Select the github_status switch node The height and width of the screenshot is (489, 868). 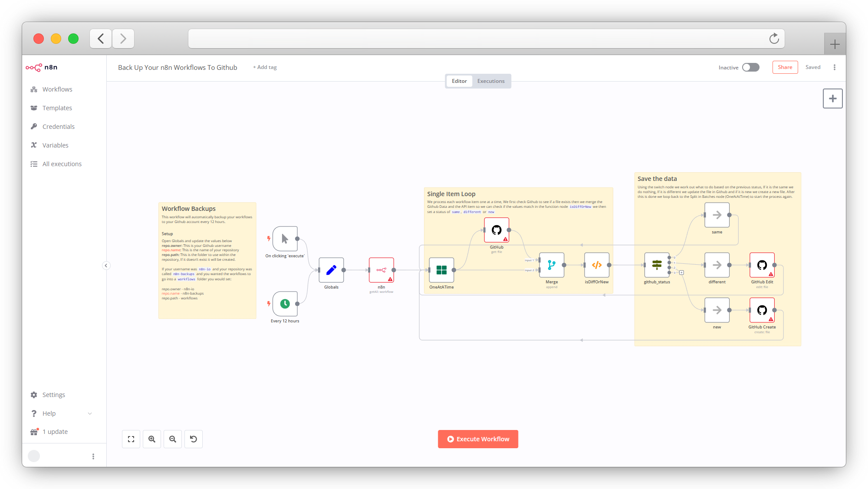(657, 265)
